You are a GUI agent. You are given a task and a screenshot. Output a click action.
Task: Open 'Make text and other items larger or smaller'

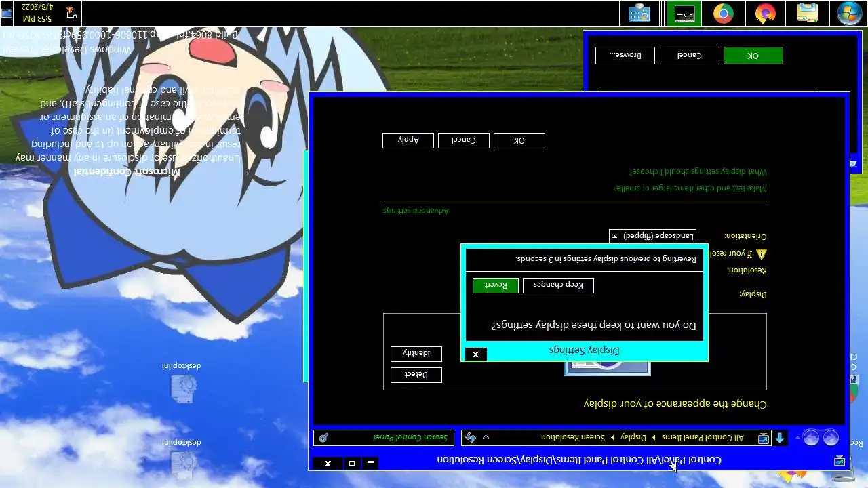690,188
